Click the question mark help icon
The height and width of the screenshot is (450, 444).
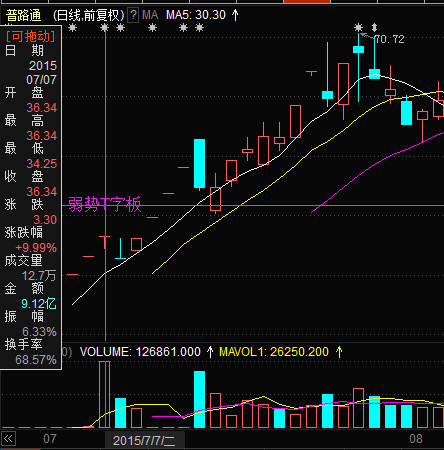133,15
